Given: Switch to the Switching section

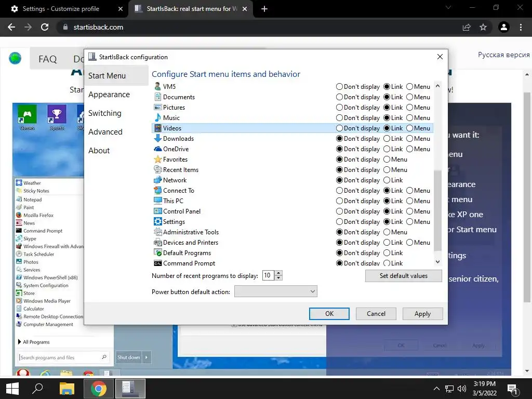Looking at the screenshot, I should coord(116,113).
